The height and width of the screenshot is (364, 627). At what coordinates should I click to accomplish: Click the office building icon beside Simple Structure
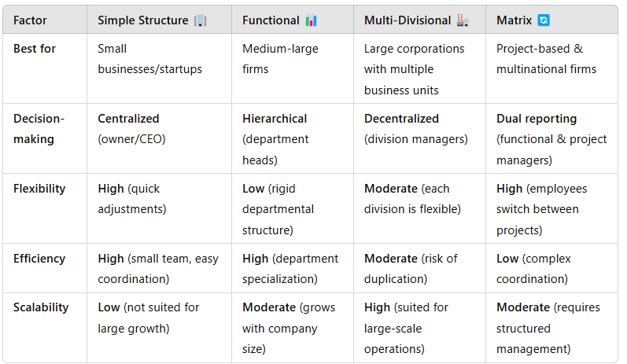201,20
